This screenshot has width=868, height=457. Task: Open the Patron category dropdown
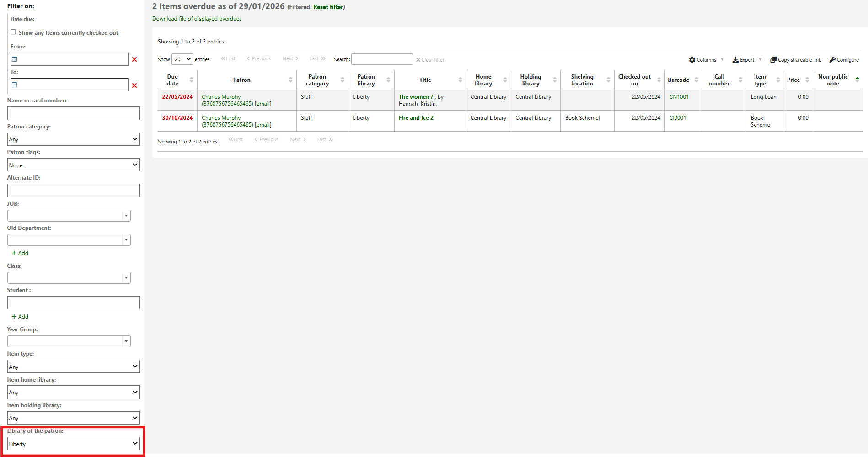[74, 139]
